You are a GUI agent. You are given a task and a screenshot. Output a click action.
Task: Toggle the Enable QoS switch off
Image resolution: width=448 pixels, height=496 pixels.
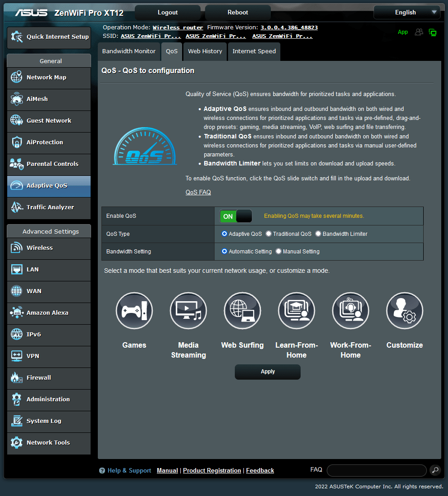pyautogui.click(x=236, y=216)
